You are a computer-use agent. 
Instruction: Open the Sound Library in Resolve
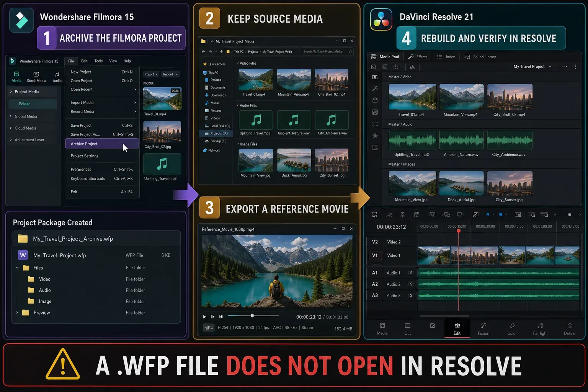(480, 57)
